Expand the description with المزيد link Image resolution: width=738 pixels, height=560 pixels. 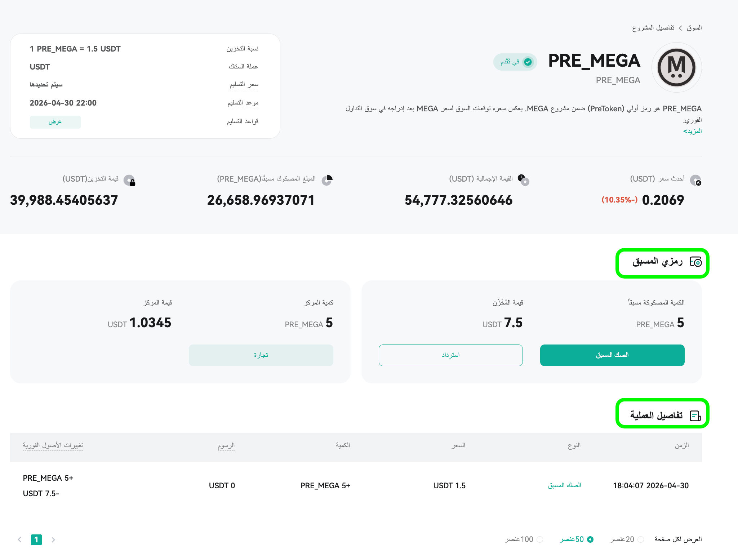click(692, 131)
